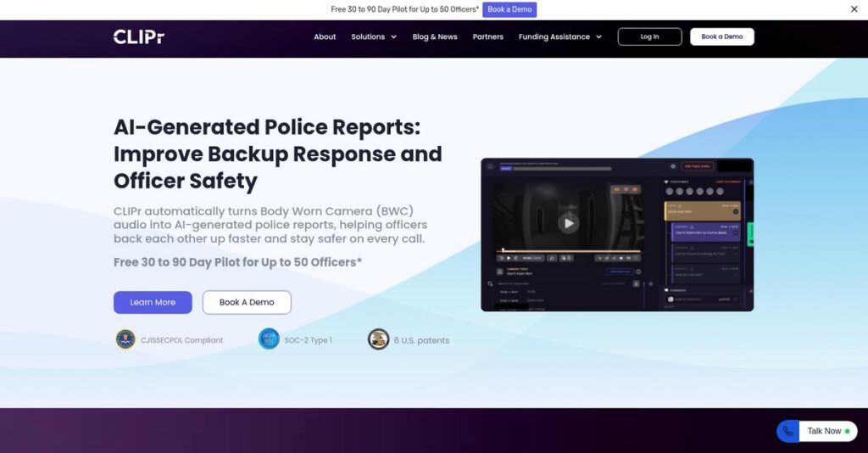
Task: Click Book a Demo in top banner
Action: 509,9
